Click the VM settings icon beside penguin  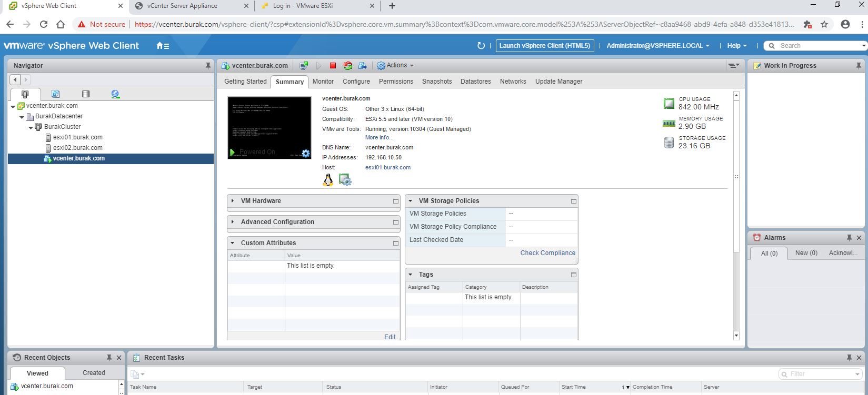click(x=345, y=180)
